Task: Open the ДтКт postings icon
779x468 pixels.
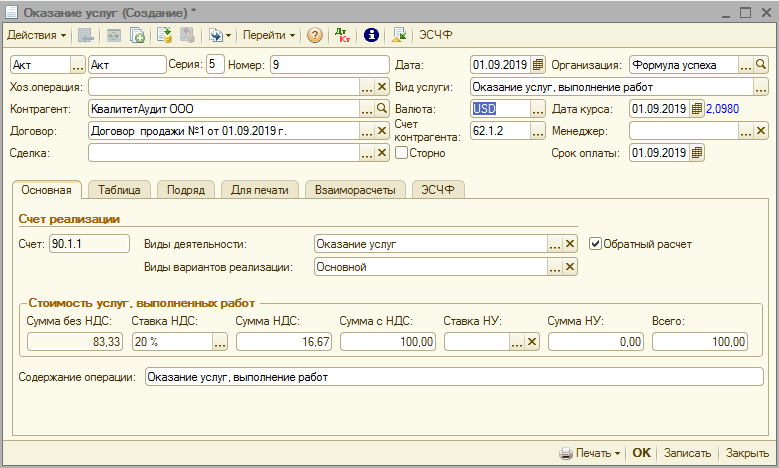Action: 343,35
